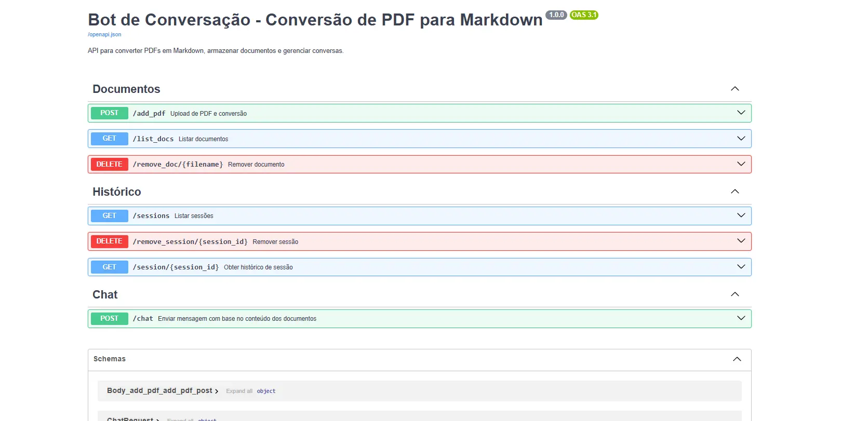This screenshot has height=421, width=868.
Task: Expand the GET /list_docs endpoint chevron
Action: [x=741, y=139]
